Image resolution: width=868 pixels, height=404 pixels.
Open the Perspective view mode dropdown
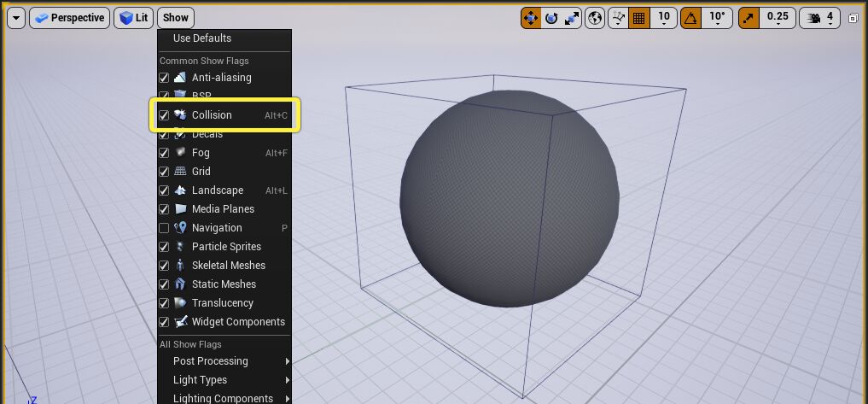(x=70, y=18)
